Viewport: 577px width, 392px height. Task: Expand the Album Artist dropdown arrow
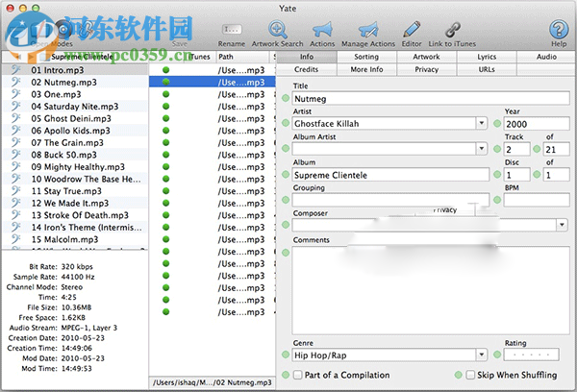click(x=482, y=149)
